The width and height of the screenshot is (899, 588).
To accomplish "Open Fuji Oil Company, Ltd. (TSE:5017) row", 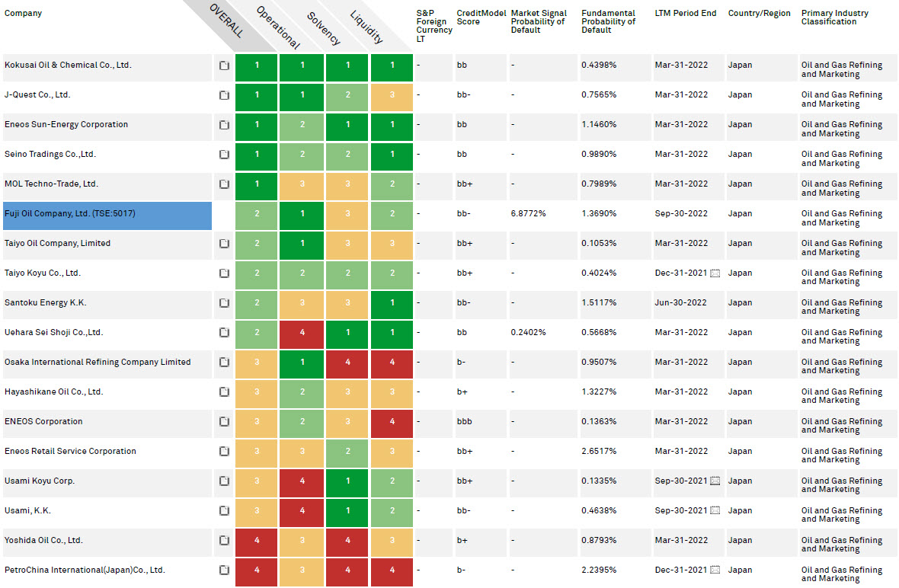I will coord(70,214).
